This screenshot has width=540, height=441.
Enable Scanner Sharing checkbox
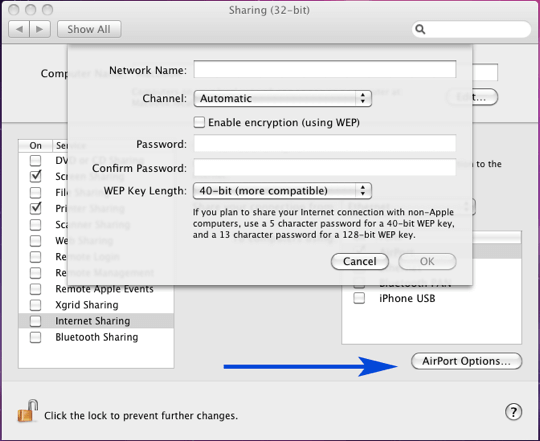35,224
